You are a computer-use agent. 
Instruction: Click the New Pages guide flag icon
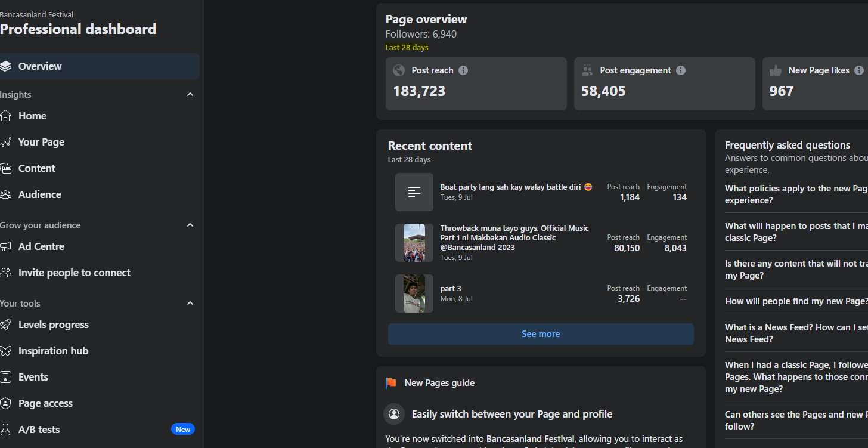pyautogui.click(x=391, y=383)
